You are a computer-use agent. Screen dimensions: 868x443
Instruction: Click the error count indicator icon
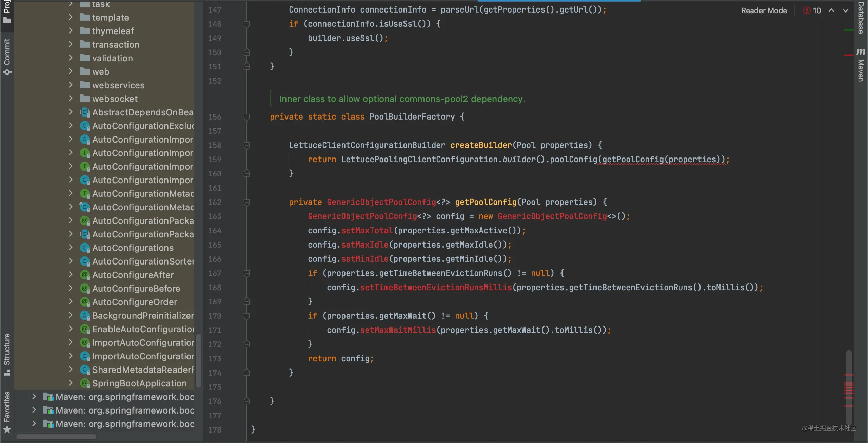coord(807,10)
